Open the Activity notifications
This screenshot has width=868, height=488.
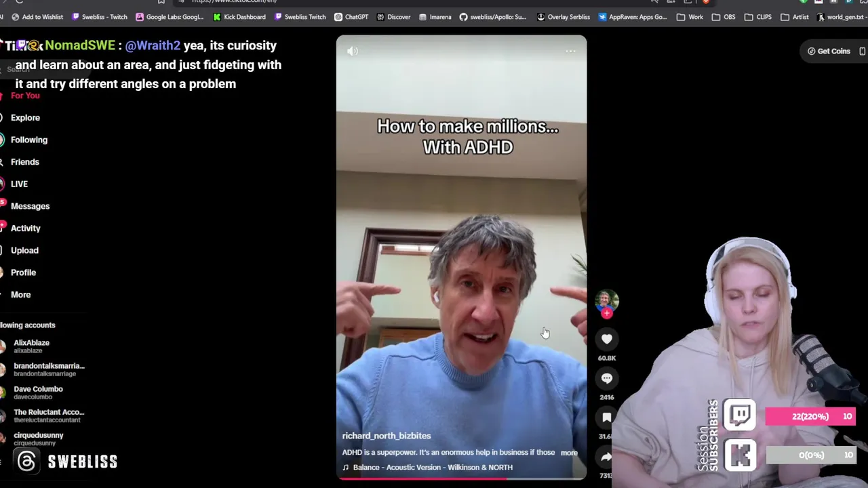click(26, 228)
